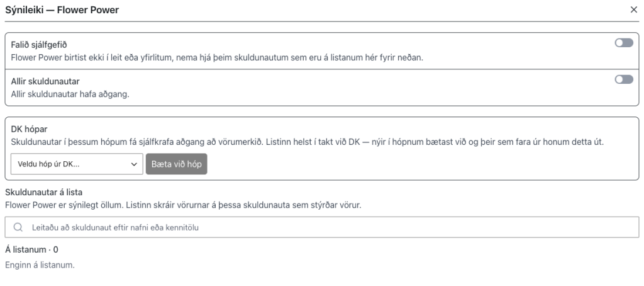Click the magnifier icon in the search field
Screen dimensions: 644x286
(x=18, y=227)
